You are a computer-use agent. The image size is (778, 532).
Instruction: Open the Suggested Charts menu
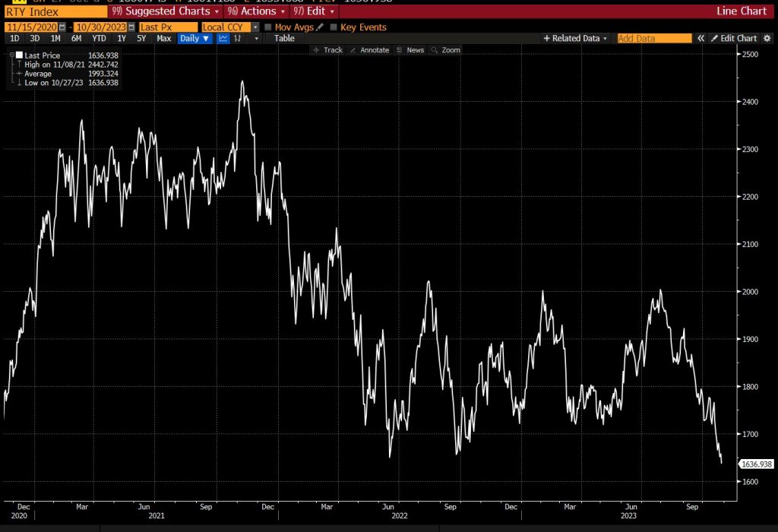tap(165, 11)
